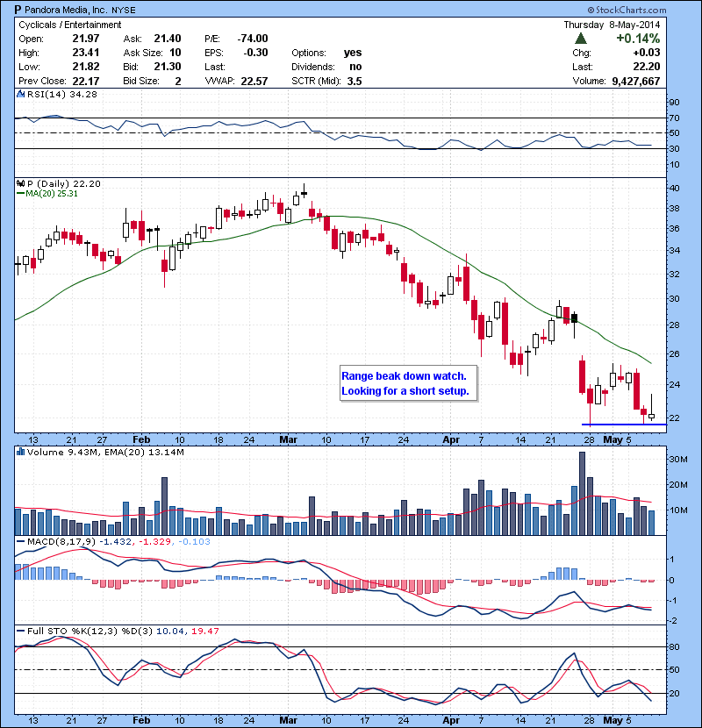This screenshot has width=702, height=728.
Task: Click the tallest volume bar near April 28
Action: 582,494
